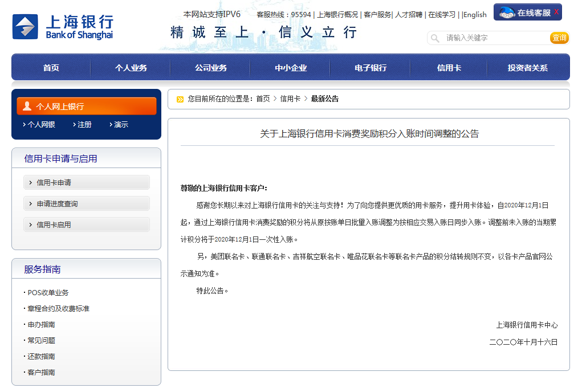Click the 本网站支持IPV6 text

pos(212,14)
